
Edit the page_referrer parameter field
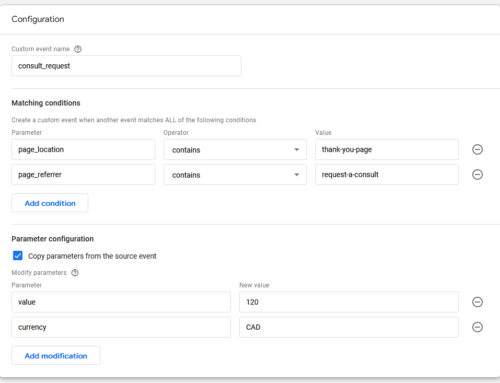pos(83,175)
